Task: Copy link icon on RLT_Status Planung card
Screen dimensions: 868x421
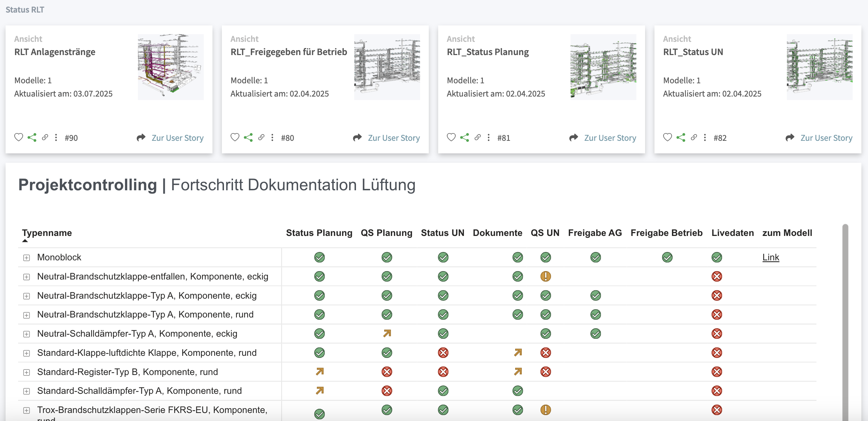Action: 478,137
